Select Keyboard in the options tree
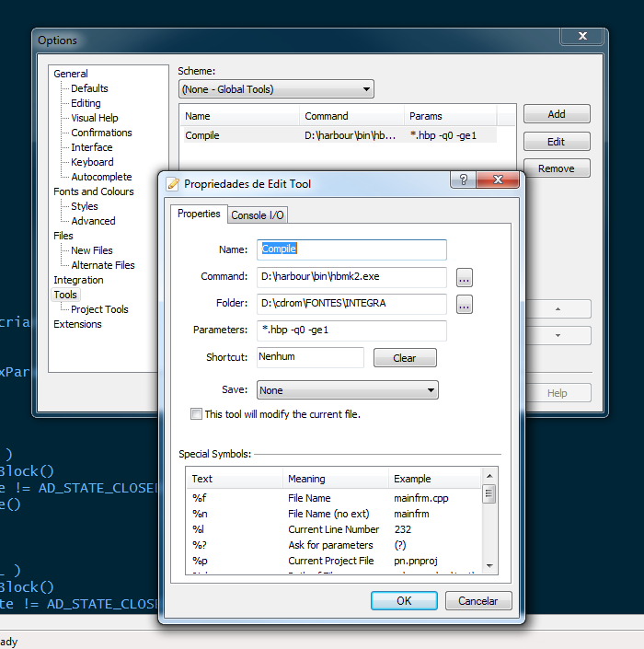644x649 pixels. click(x=92, y=162)
